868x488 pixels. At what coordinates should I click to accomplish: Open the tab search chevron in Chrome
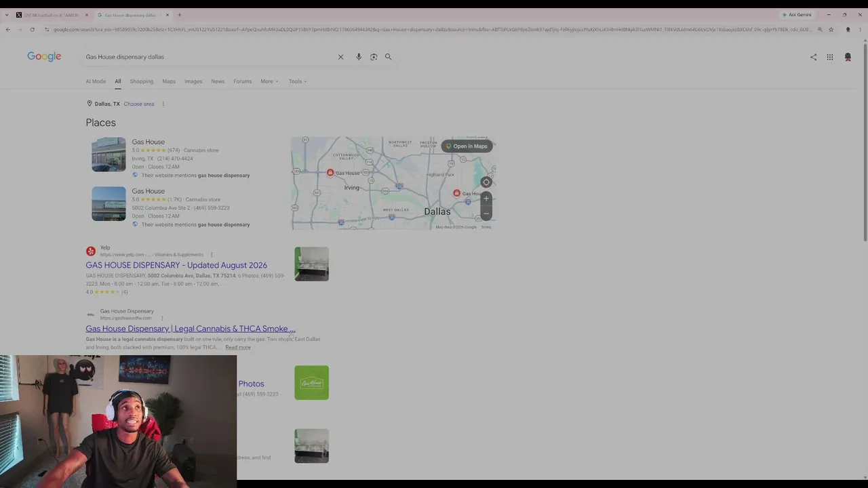point(7,15)
